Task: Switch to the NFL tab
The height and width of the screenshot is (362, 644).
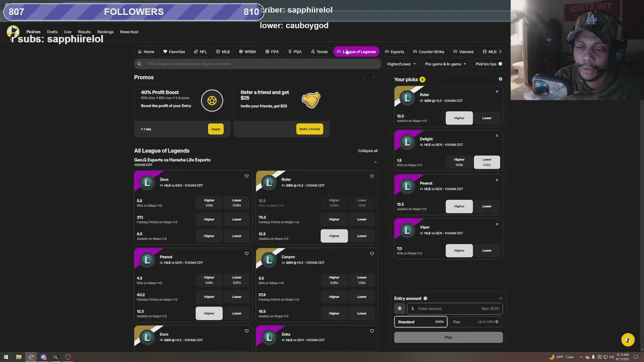Action: click(200, 52)
